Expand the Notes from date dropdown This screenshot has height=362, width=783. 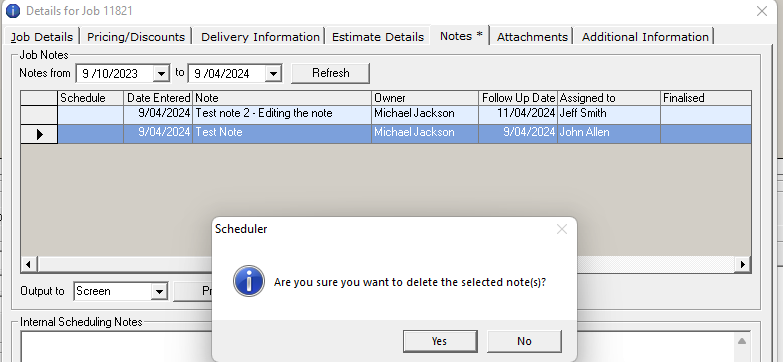[161, 74]
